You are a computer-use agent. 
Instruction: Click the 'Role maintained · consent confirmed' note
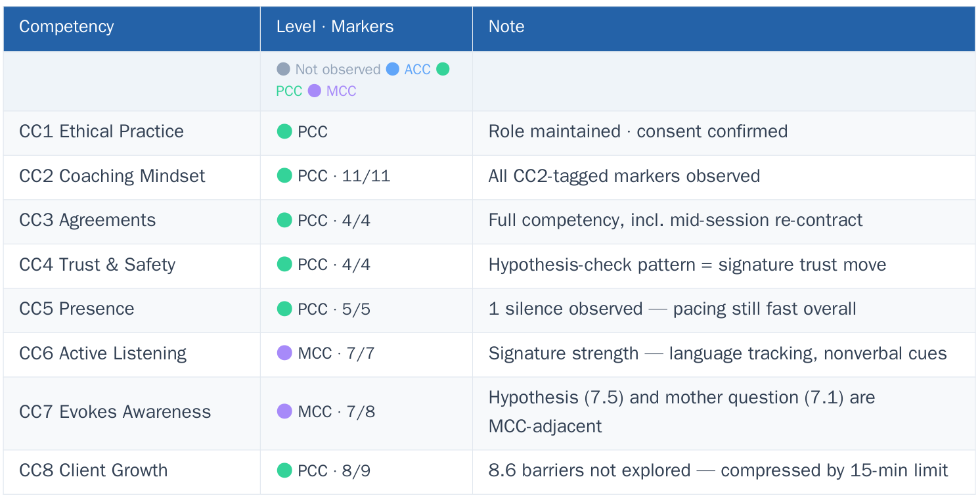tap(638, 131)
